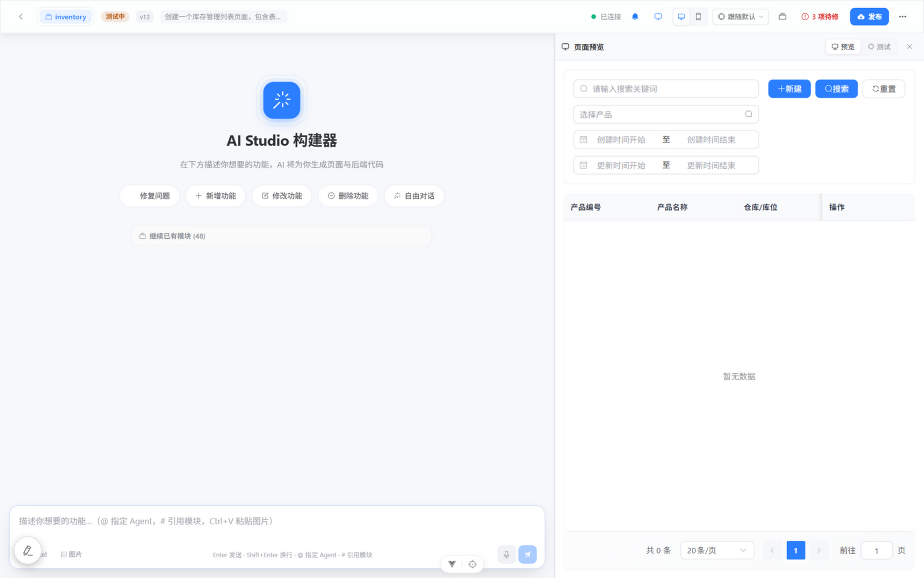924x578 pixels.
Task: Close the 页面预览 panel
Action: pos(910,47)
